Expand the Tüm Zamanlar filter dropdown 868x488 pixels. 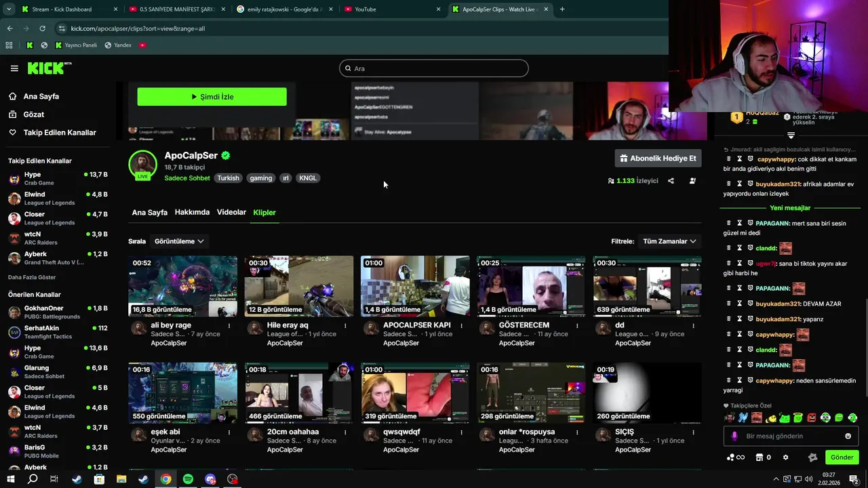pyautogui.click(x=669, y=241)
